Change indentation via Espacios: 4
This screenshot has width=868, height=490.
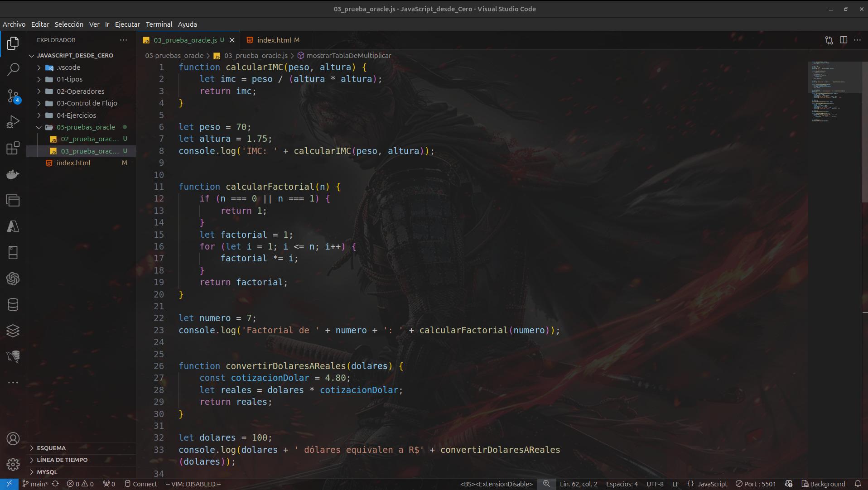(x=622, y=484)
